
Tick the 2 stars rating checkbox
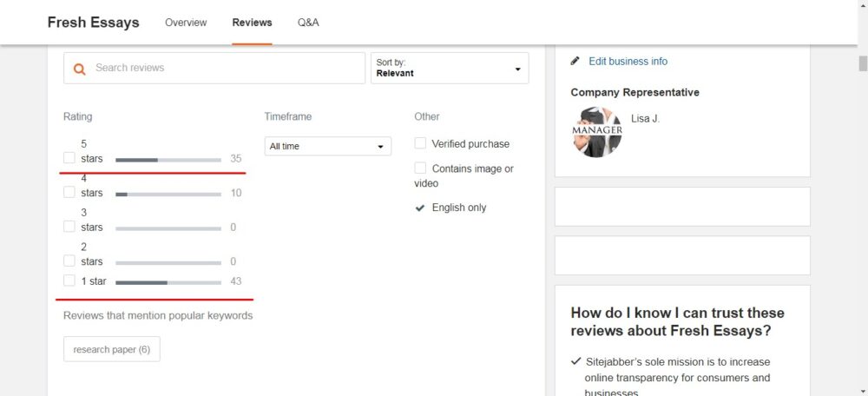pos(69,261)
